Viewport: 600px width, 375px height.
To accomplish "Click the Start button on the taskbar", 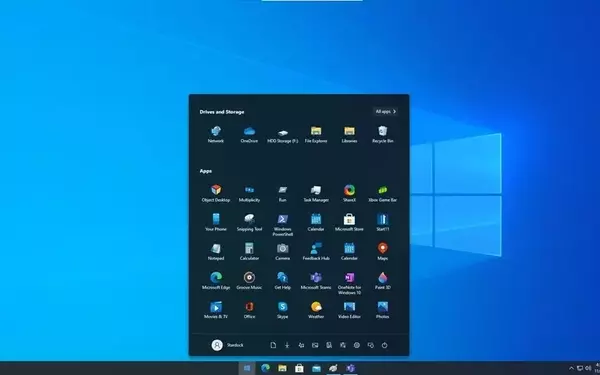I will (247, 368).
